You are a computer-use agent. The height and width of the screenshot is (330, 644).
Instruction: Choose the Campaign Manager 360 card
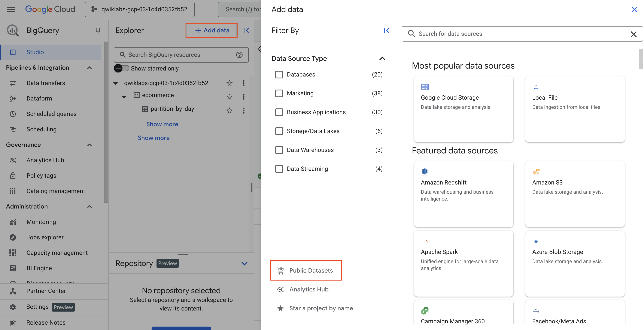pyautogui.click(x=464, y=313)
